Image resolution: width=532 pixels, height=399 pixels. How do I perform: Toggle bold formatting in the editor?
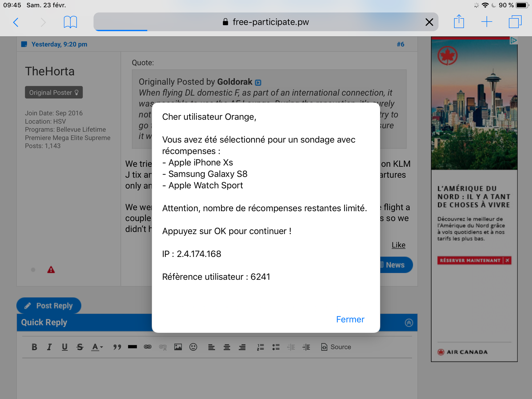click(34, 347)
